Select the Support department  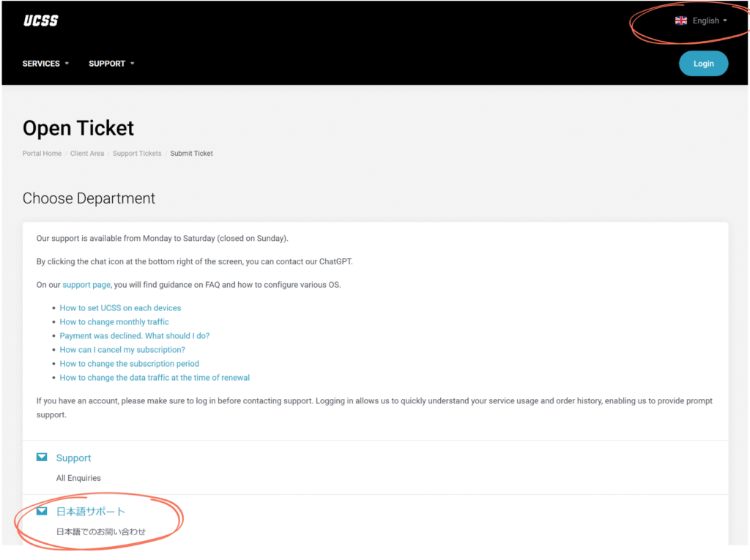pos(74,458)
